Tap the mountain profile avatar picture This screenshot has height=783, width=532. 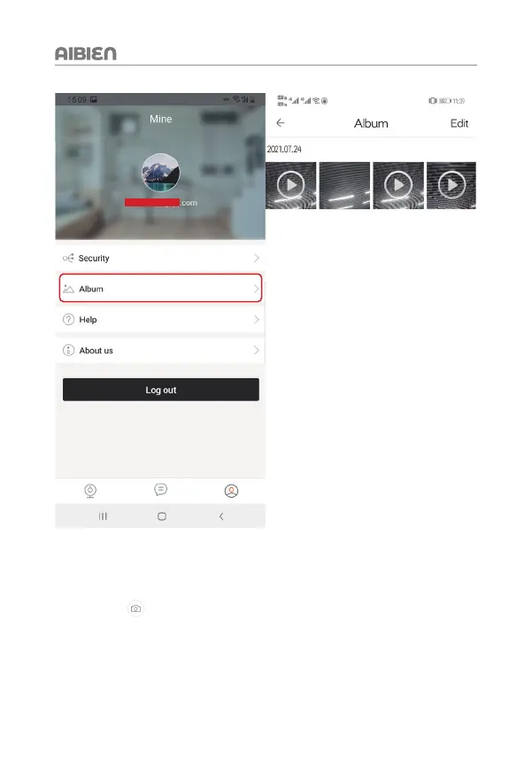(x=161, y=173)
